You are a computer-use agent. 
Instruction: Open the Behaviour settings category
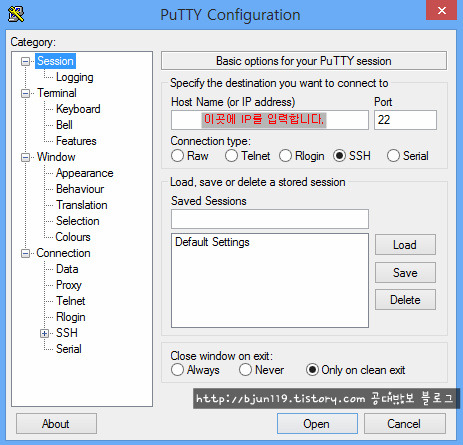pyautogui.click(x=80, y=189)
